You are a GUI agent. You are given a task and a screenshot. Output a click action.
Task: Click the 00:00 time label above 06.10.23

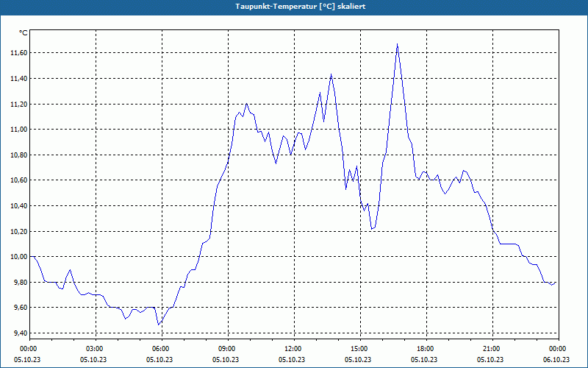[x=559, y=349]
